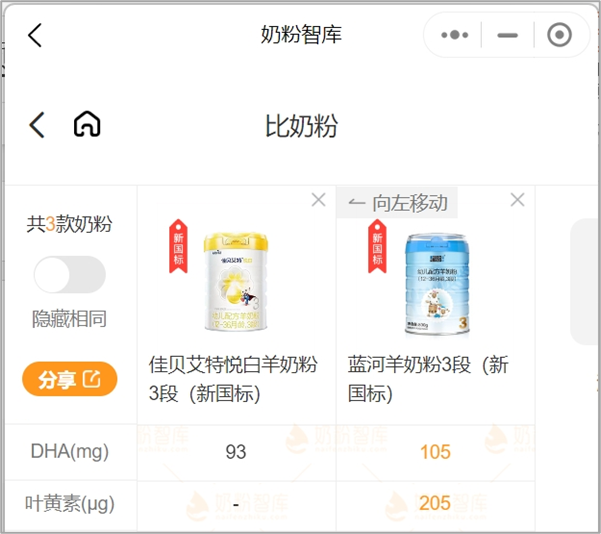Click the DHA value 93

tap(236, 452)
